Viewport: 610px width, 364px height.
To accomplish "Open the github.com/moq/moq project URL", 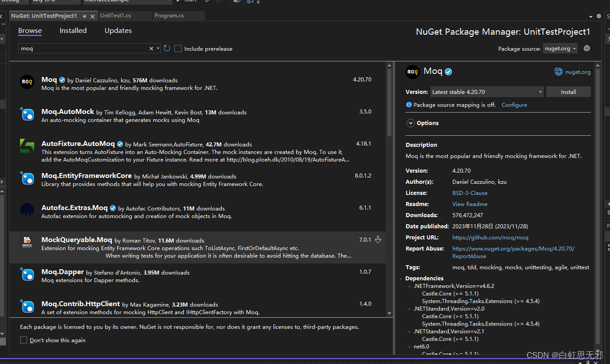I will (490, 238).
